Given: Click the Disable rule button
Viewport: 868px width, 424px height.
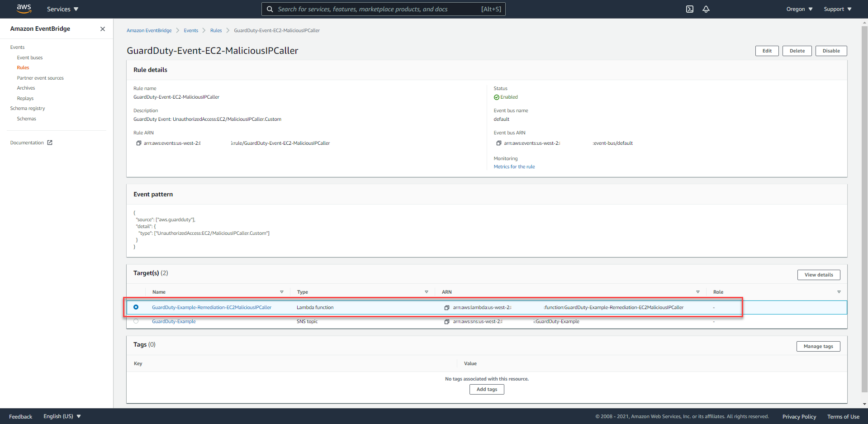Looking at the screenshot, I should [x=831, y=51].
